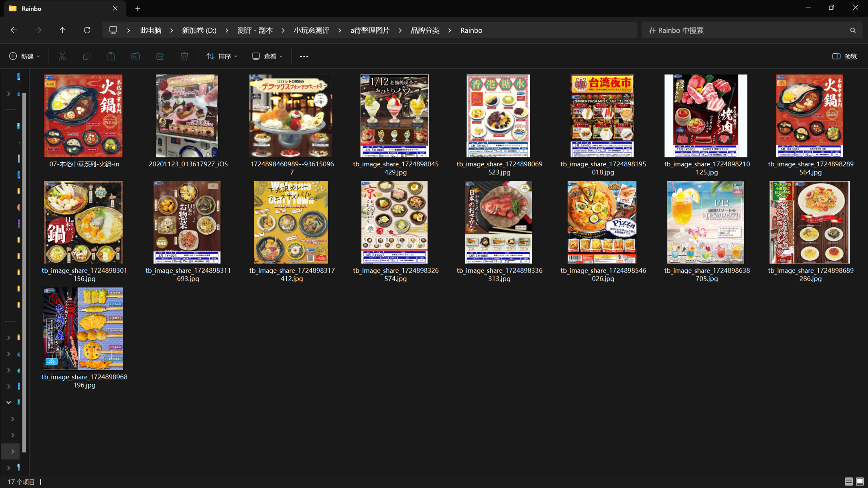Select the 07-本格中華系列-火鍋-in thumbnail
This screenshot has width=868, height=488.
(83, 116)
